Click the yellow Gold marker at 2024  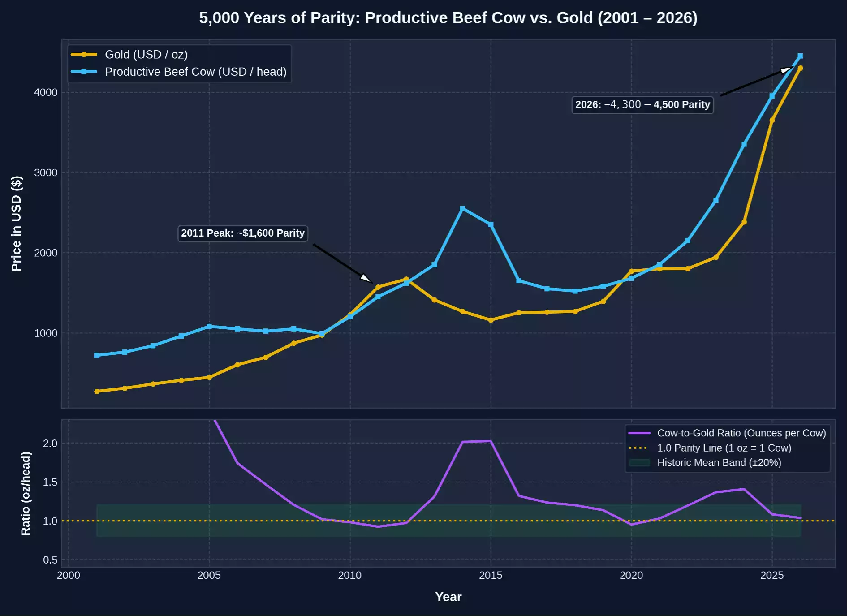click(x=744, y=222)
